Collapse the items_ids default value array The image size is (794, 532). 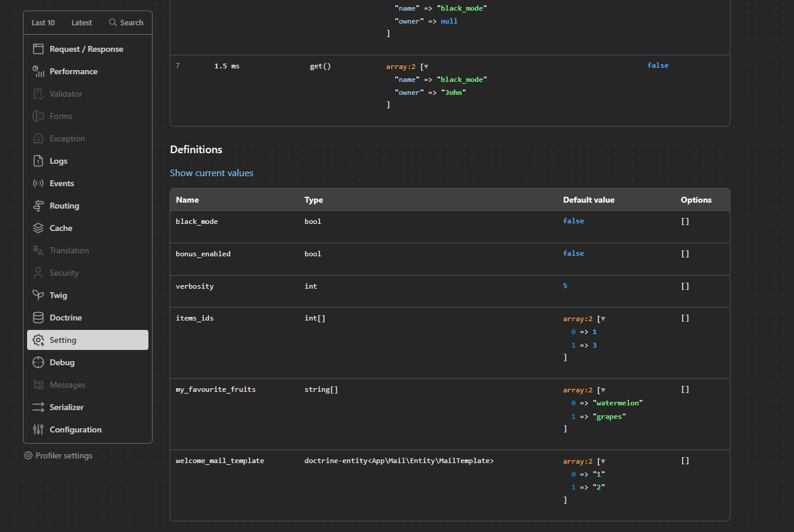[x=603, y=319]
